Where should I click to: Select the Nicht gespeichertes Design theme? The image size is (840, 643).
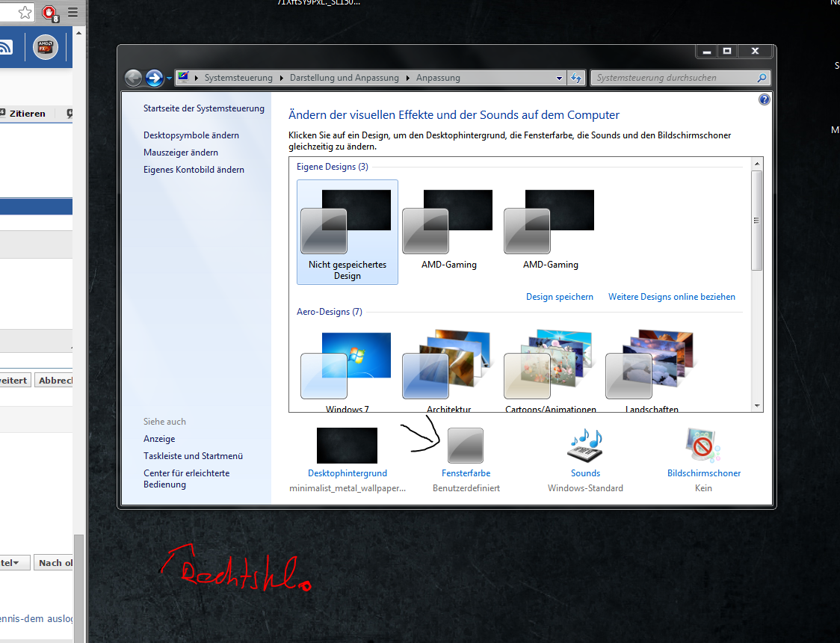pos(348,232)
